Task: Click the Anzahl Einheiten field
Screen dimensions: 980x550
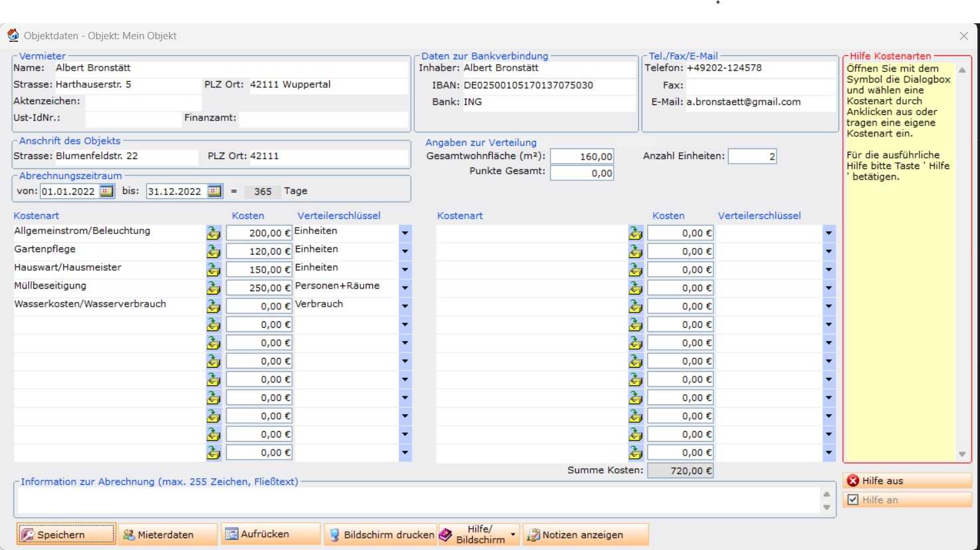Action: [x=752, y=156]
